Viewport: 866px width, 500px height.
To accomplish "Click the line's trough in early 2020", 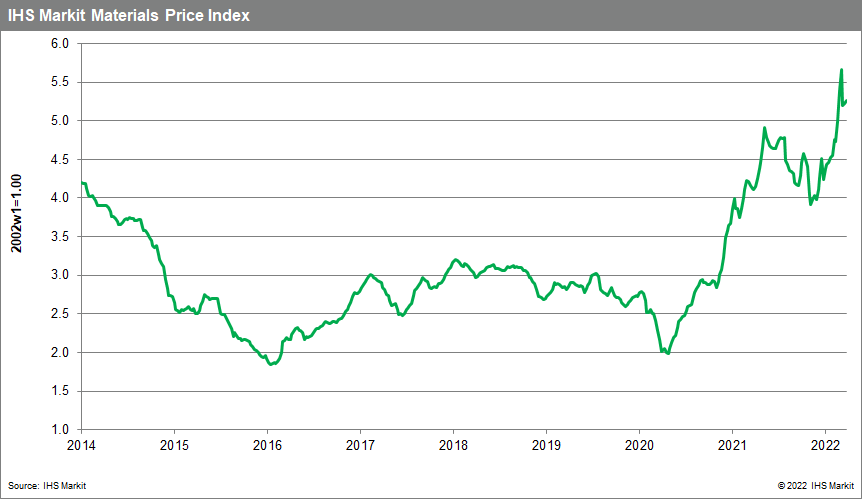I will 667,353.
